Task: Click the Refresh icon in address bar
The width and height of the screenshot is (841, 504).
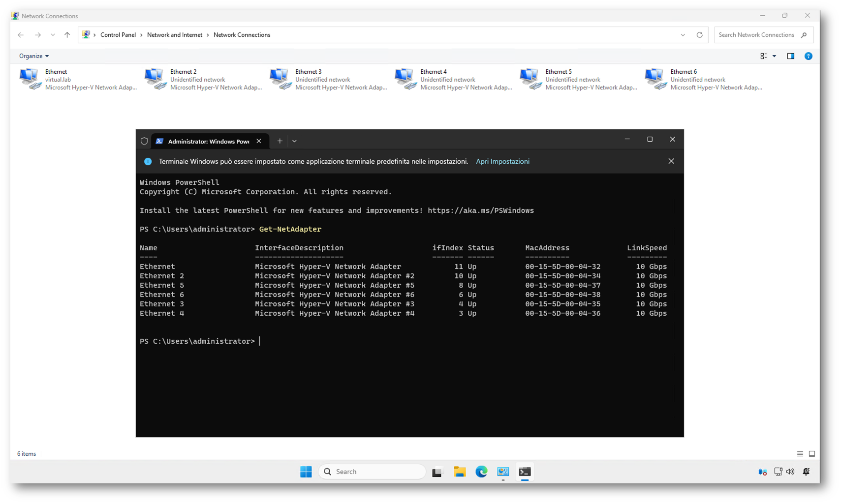Action: click(699, 35)
